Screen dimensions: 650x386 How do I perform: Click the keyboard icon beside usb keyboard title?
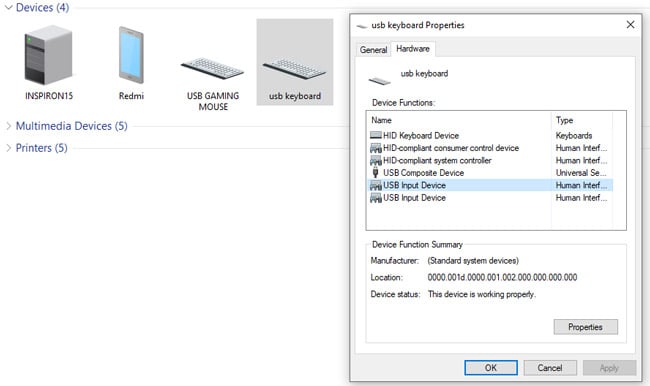[379, 80]
